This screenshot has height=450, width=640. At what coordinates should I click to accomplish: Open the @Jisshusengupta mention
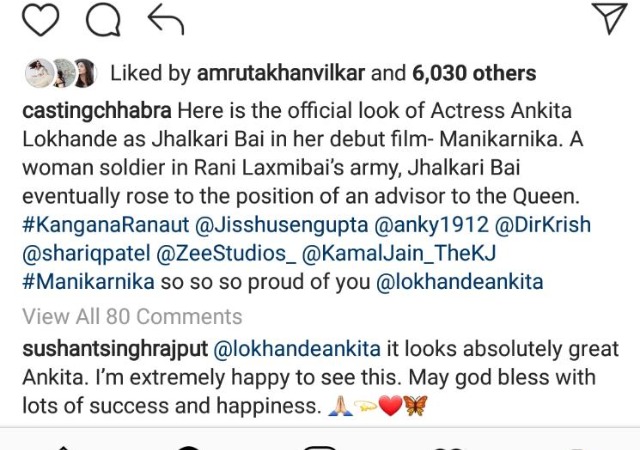click(x=282, y=225)
